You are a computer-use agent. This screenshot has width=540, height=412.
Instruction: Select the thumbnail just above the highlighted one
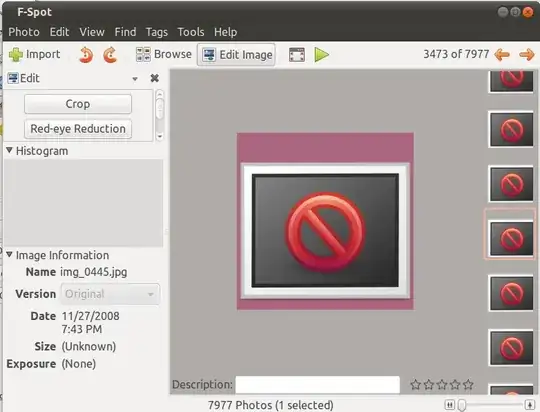coord(511,184)
